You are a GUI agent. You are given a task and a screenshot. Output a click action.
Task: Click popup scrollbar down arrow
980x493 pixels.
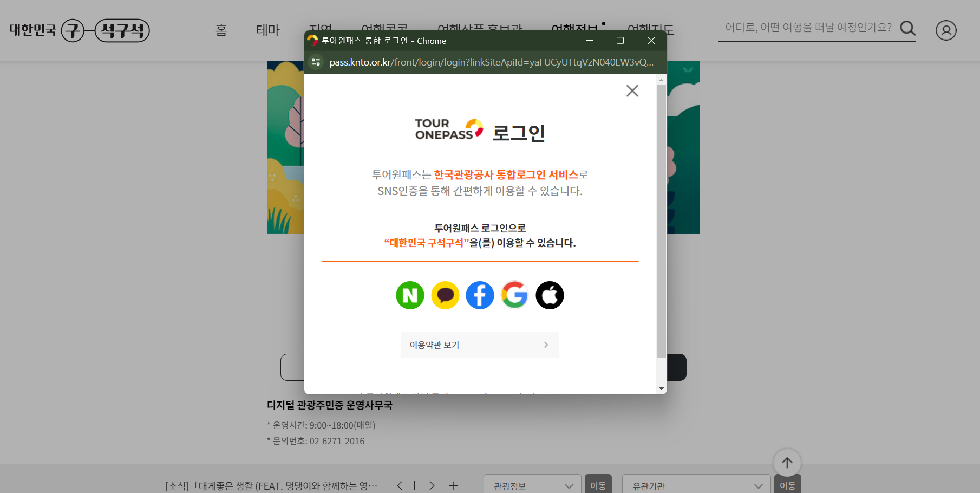click(x=661, y=388)
